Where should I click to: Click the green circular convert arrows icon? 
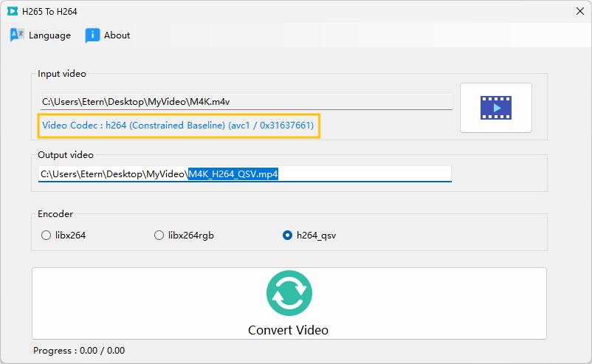pos(289,293)
